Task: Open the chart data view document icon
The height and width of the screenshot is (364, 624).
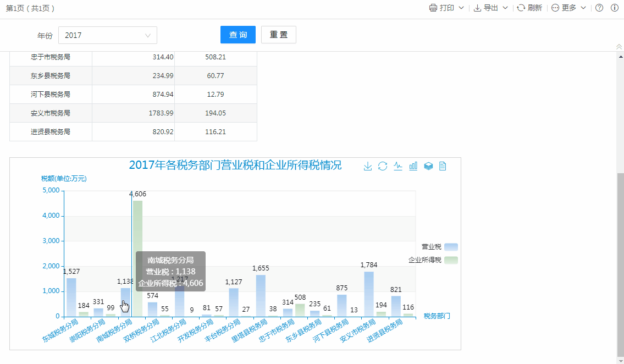Action: click(x=443, y=166)
